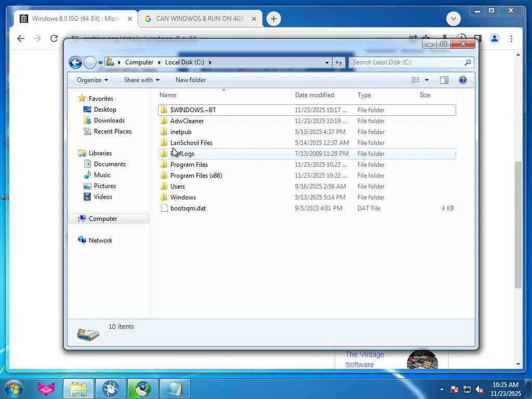
Task: Select the AdwCleaner folder icon
Action: [x=164, y=121]
